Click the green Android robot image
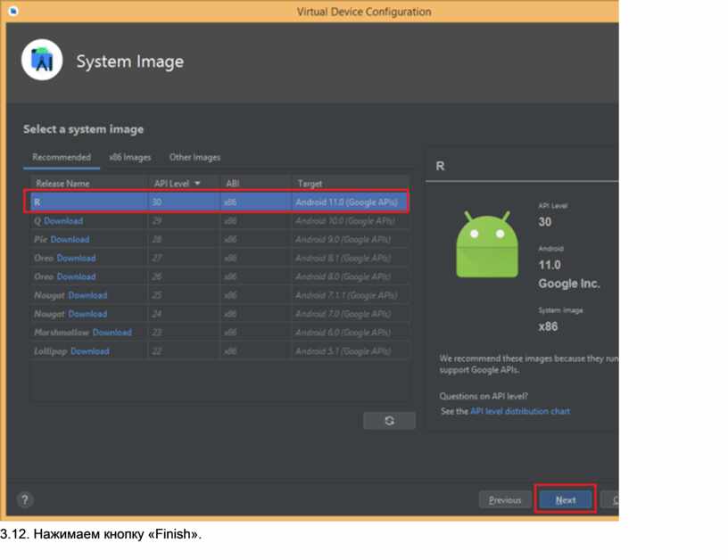Image resolution: width=728 pixels, height=560 pixels. [x=487, y=245]
